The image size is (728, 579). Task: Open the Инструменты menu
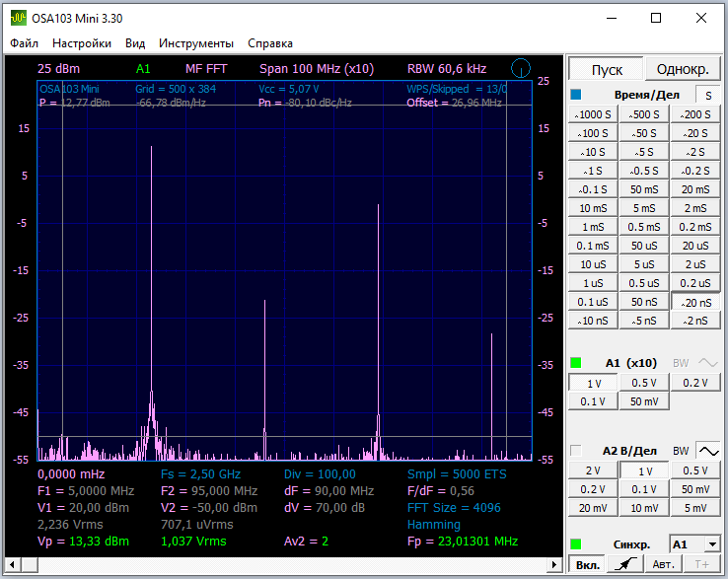coord(196,43)
